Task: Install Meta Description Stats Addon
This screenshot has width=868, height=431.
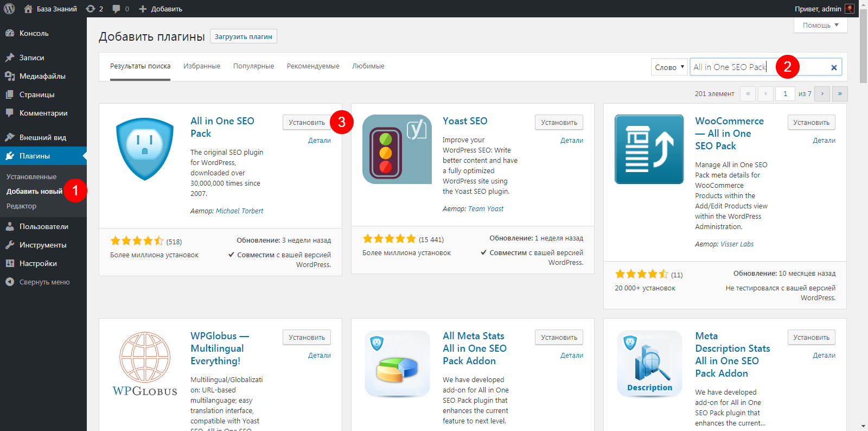Action: click(x=811, y=337)
